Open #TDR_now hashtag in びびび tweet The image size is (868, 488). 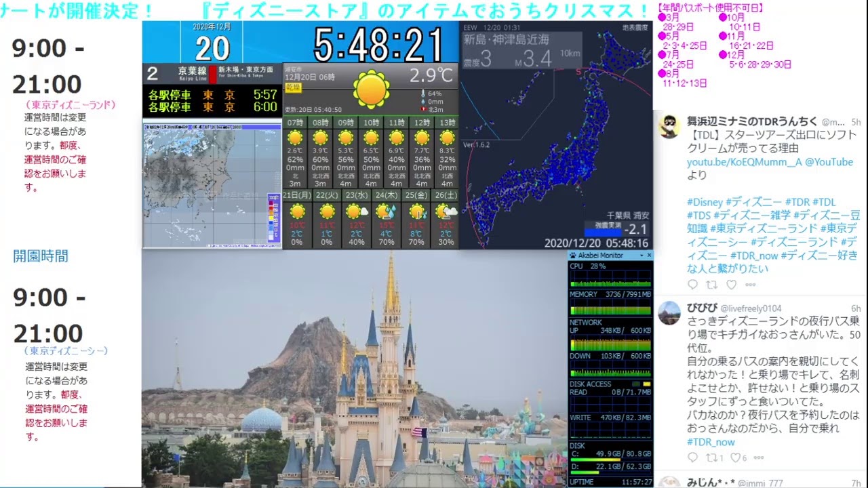click(711, 442)
